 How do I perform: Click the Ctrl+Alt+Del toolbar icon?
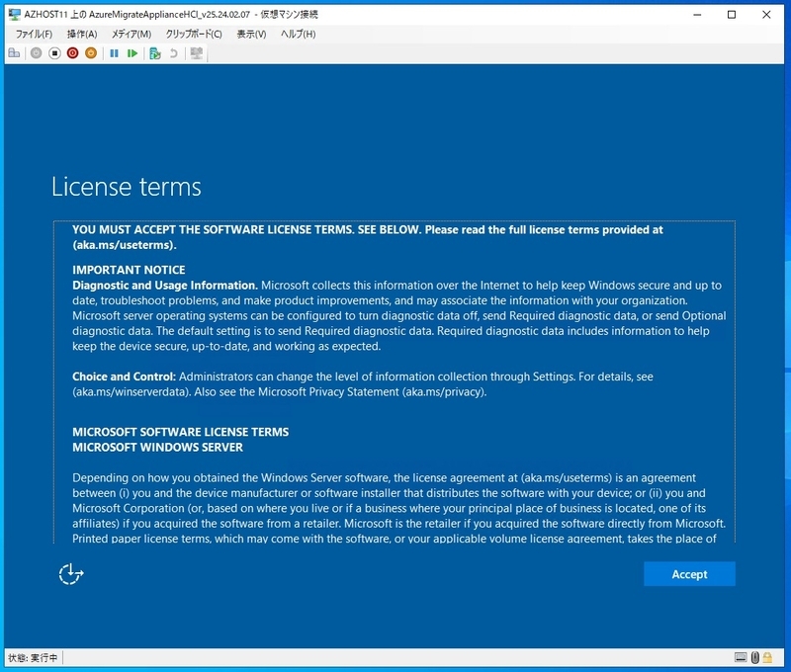(x=14, y=53)
